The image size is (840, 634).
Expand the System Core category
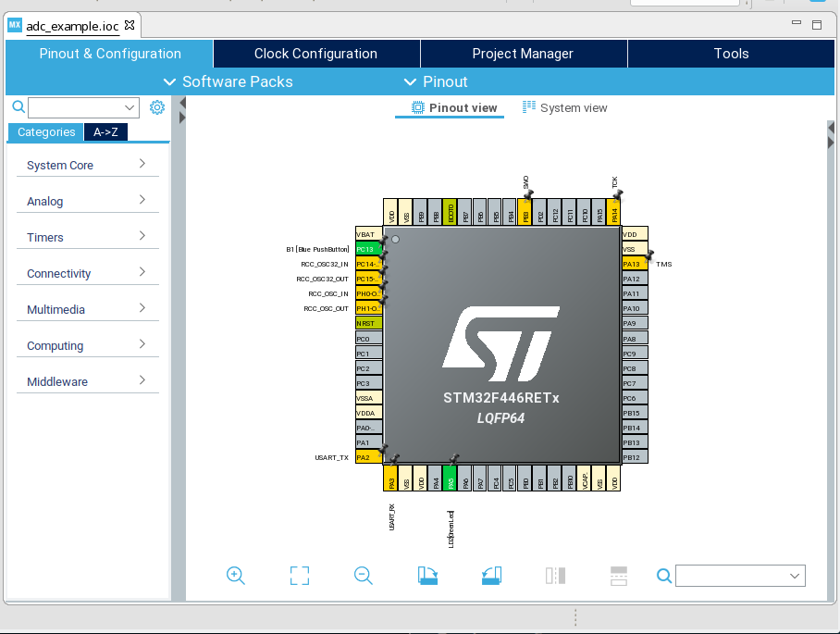88,165
